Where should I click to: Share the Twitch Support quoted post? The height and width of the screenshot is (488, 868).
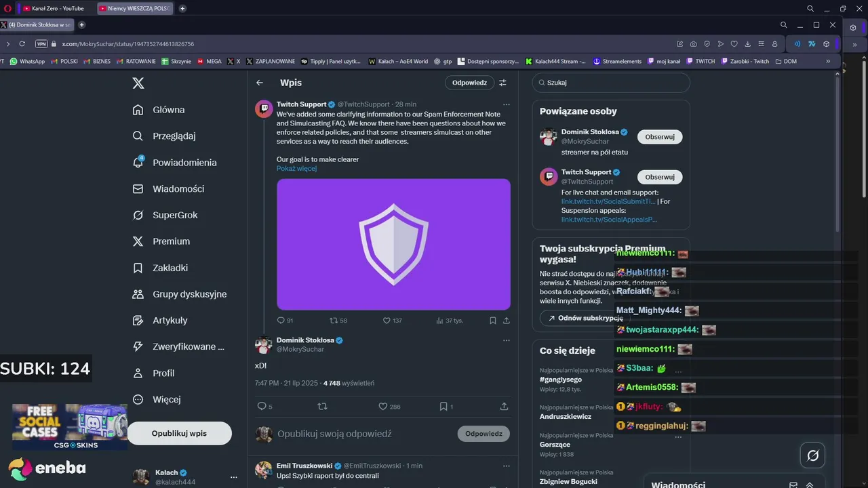(506, 321)
